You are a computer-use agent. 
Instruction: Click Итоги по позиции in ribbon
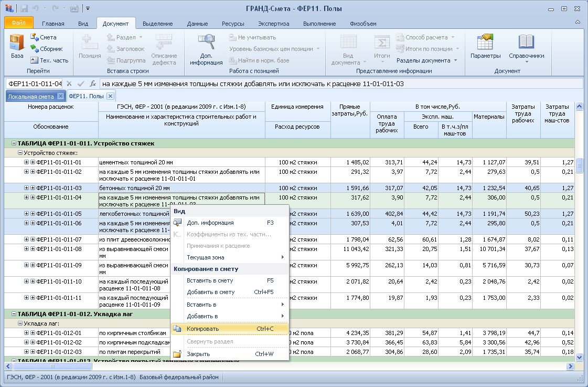pos(427,49)
